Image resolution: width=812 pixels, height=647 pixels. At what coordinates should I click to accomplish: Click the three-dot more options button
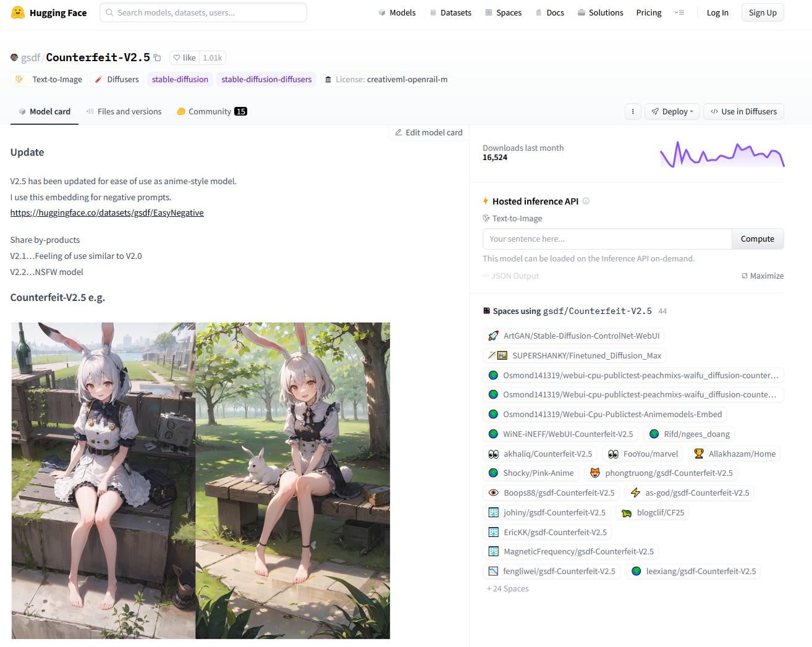(633, 112)
